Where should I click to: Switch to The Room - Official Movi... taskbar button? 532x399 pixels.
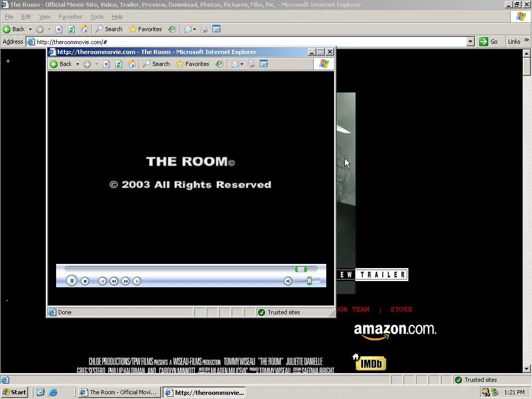coord(118,392)
